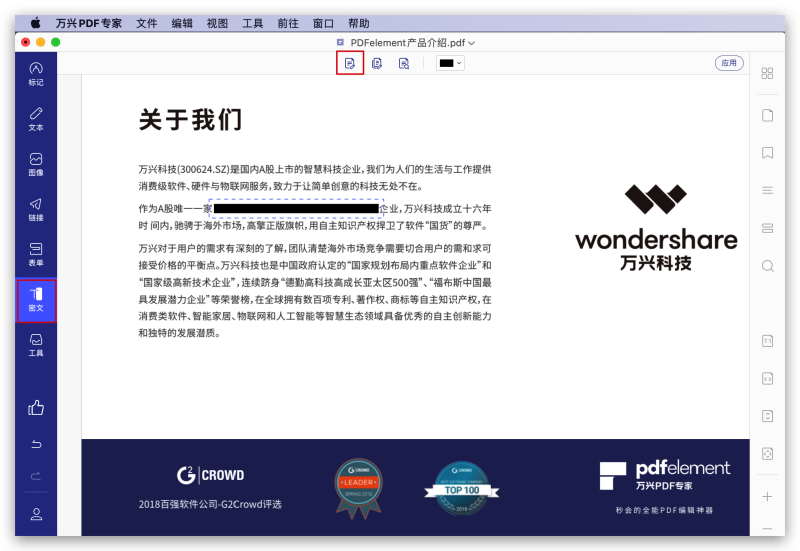800x551 pixels.
Task: Open the 编辑 menu
Action: click(x=182, y=23)
